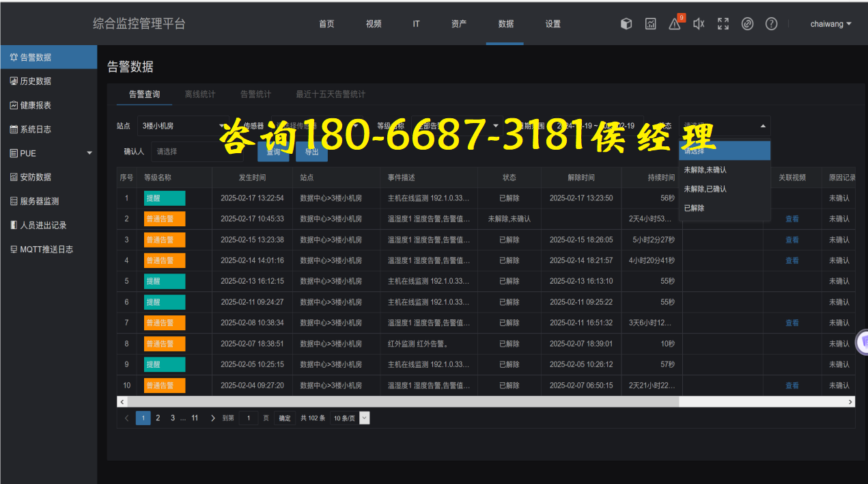Screen dimensions: 868x484
Task: Switch to the 最近十五天告警统计 tab
Action: coord(331,94)
